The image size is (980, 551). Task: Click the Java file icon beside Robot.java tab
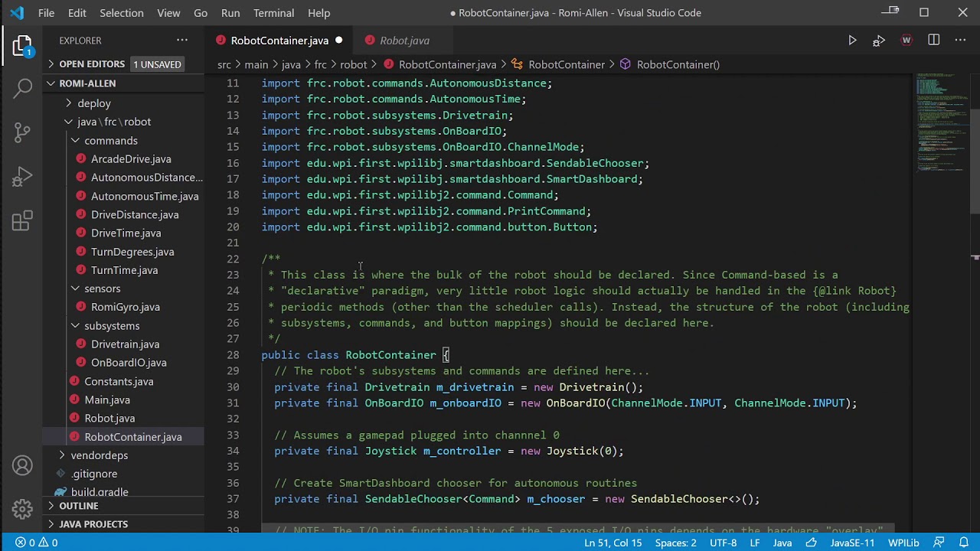371,41
